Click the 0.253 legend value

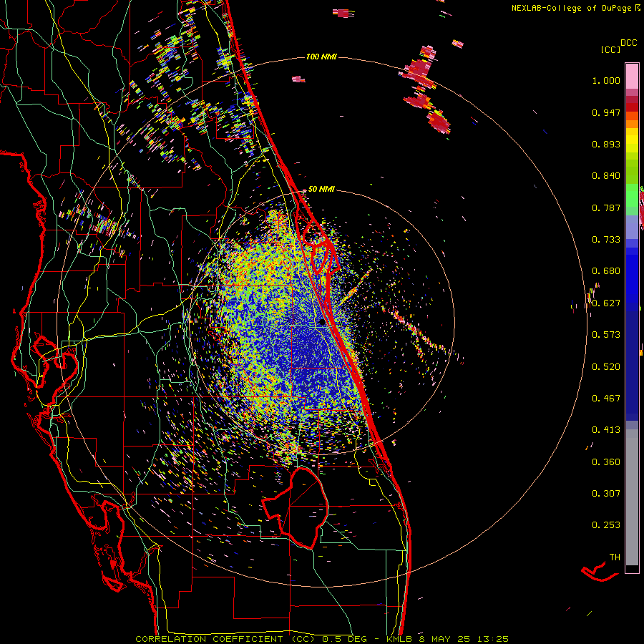pos(606,525)
